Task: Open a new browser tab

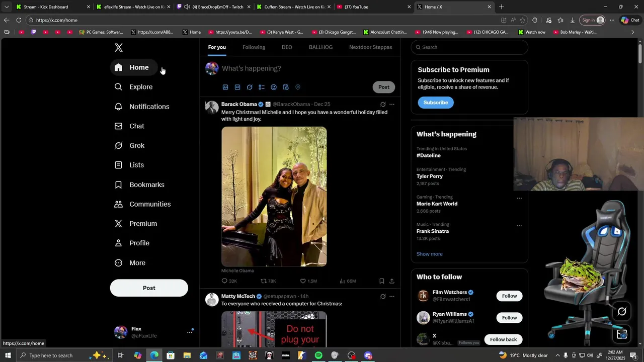Action: click(501, 7)
